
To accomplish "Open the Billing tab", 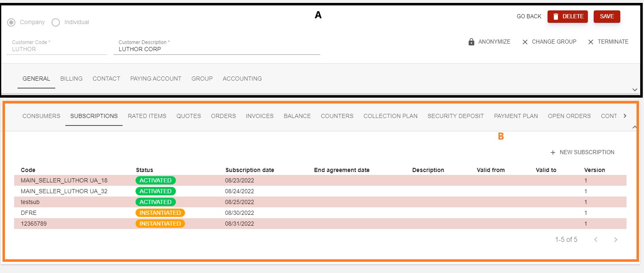I will click(72, 79).
